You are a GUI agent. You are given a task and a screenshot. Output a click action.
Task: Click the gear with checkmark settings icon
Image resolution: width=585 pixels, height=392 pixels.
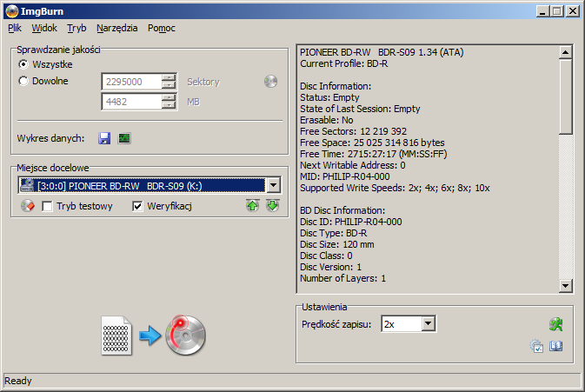[x=536, y=346]
